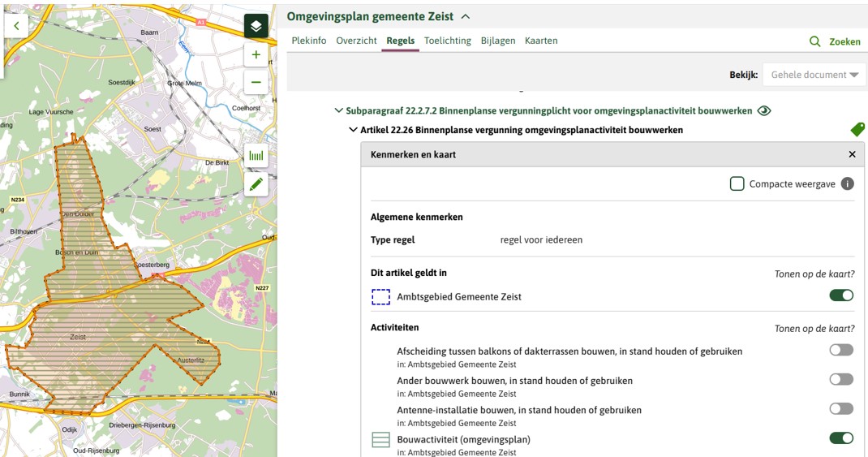Collapse Subparagraaf 22.2.7.2 section
The height and width of the screenshot is (457, 868).
339,111
